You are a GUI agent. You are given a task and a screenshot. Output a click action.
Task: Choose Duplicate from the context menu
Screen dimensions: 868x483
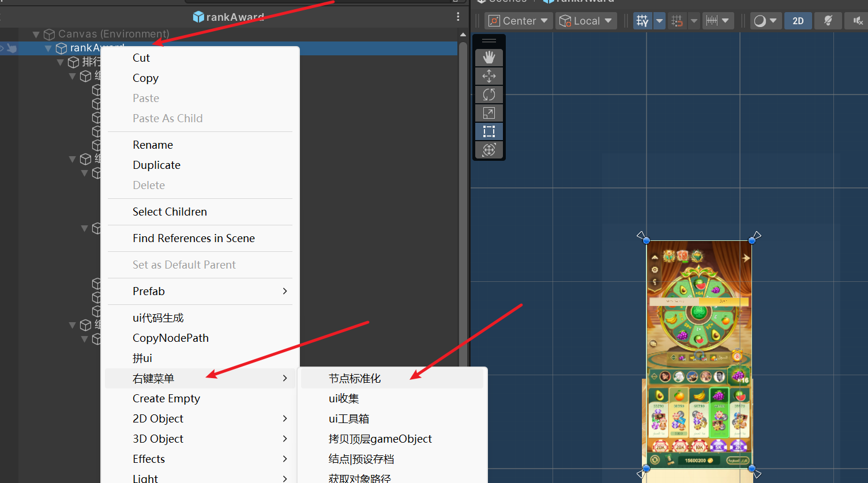click(x=200, y=165)
